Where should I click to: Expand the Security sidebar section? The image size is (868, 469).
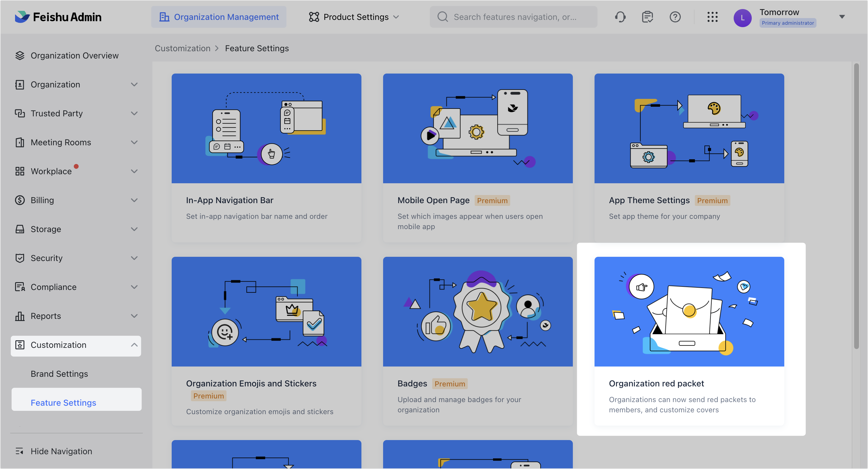76,258
